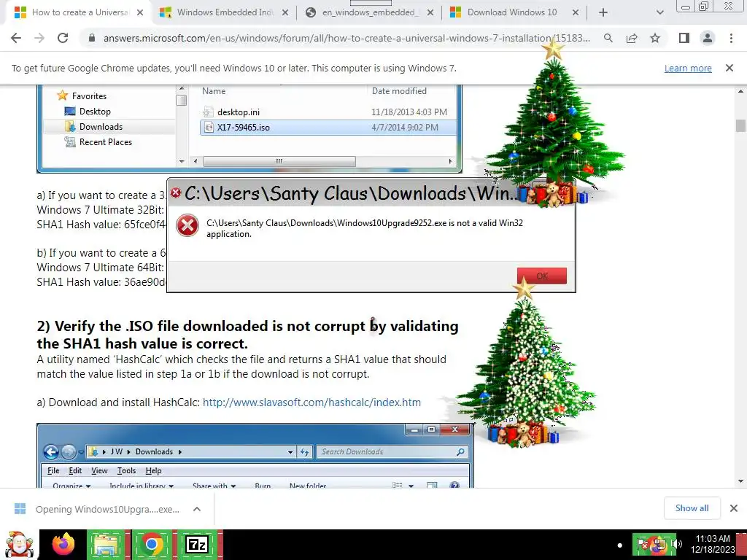Share this page via share icon

point(632,38)
